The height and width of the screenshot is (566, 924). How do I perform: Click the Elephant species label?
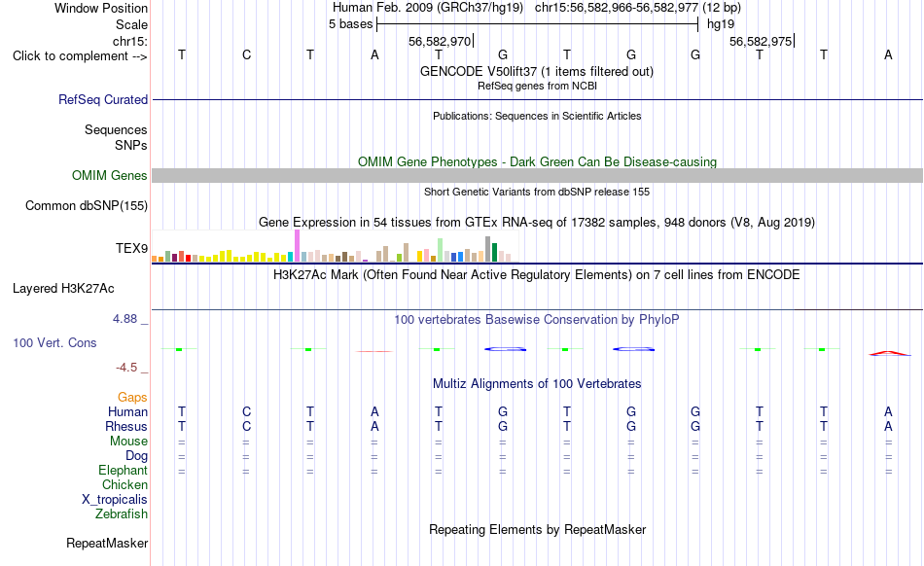point(123,470)
